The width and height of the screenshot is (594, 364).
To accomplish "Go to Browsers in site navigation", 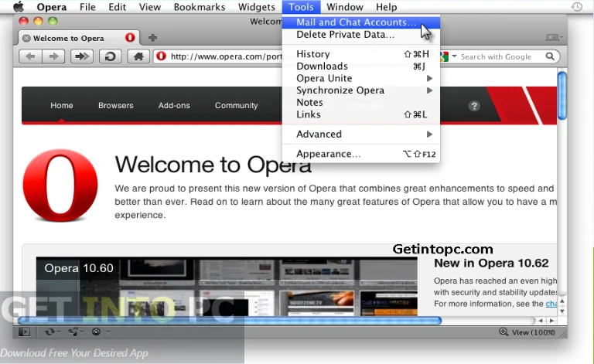I will click(115, 106).
